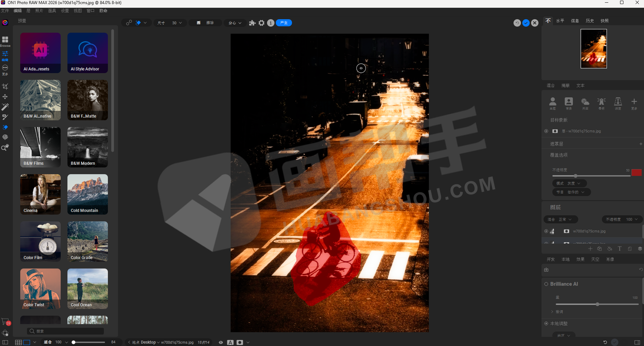Click the red mask overlay color swatch

point(636,172)
